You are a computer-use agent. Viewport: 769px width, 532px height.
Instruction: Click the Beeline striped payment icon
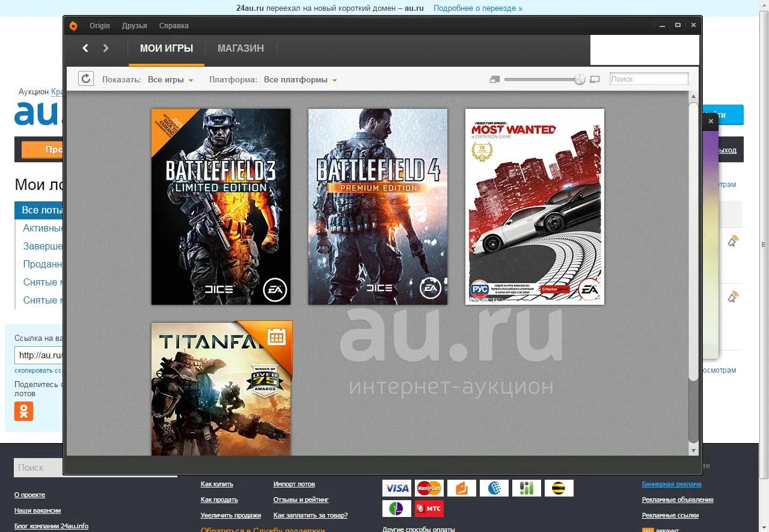tap(559, 488)
